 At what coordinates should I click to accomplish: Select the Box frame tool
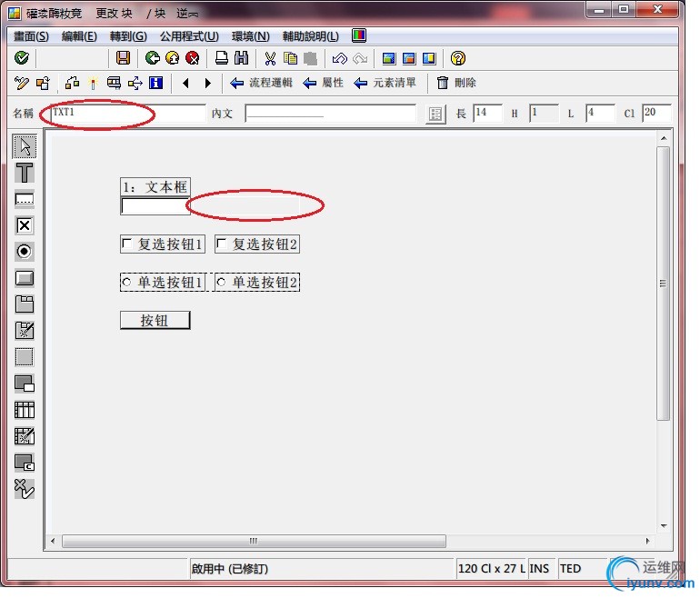pyautogui.click(x=25, y=357)
